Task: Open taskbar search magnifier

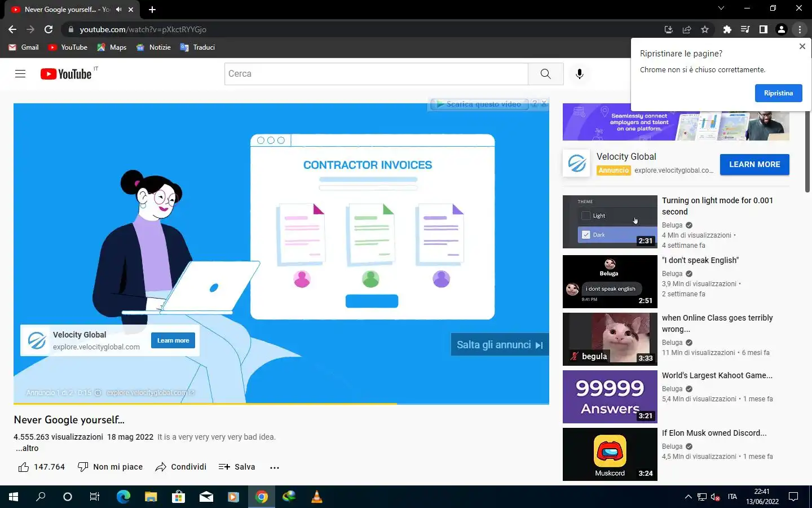Action: tap(41, 497)
